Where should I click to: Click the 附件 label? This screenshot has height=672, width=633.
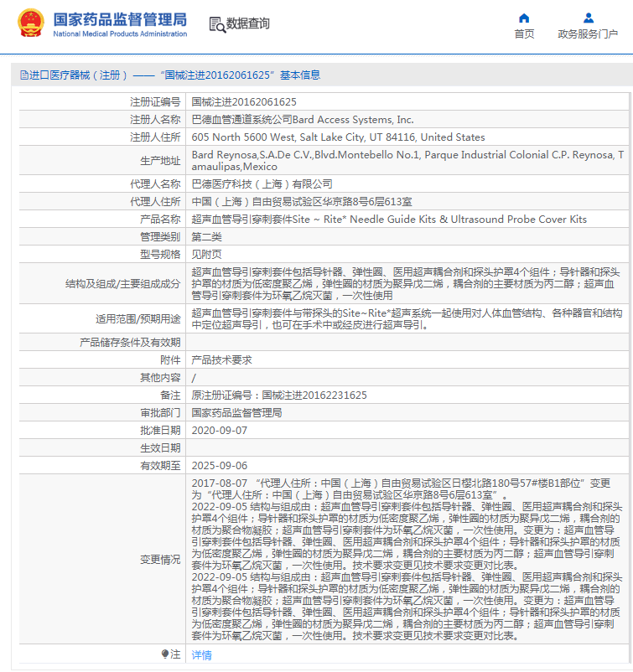pos(170,360)
